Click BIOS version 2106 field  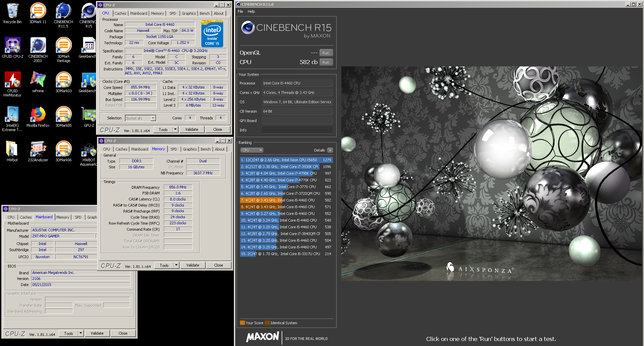(81, 279)
